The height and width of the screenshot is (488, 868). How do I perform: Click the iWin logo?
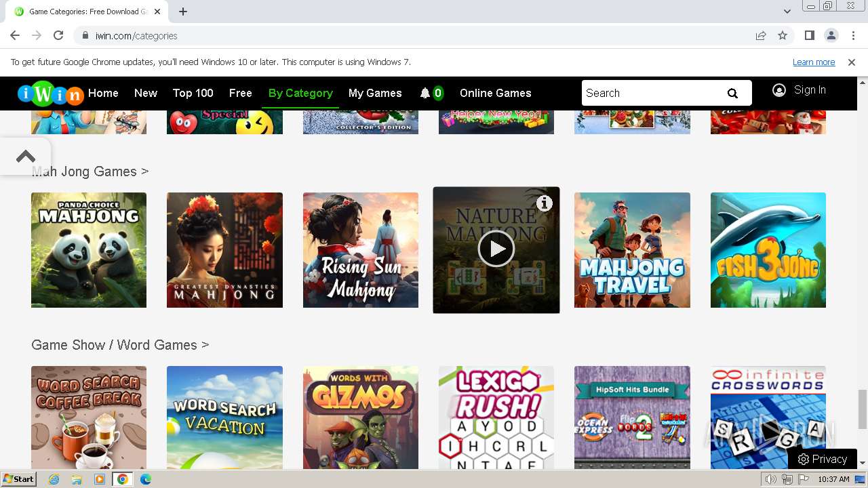point(50,94)
